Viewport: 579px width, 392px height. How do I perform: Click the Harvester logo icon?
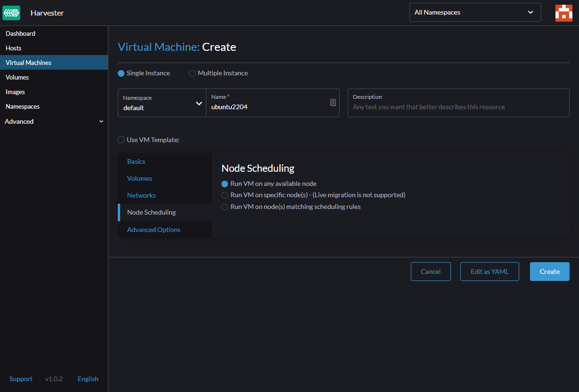[11, 13]
